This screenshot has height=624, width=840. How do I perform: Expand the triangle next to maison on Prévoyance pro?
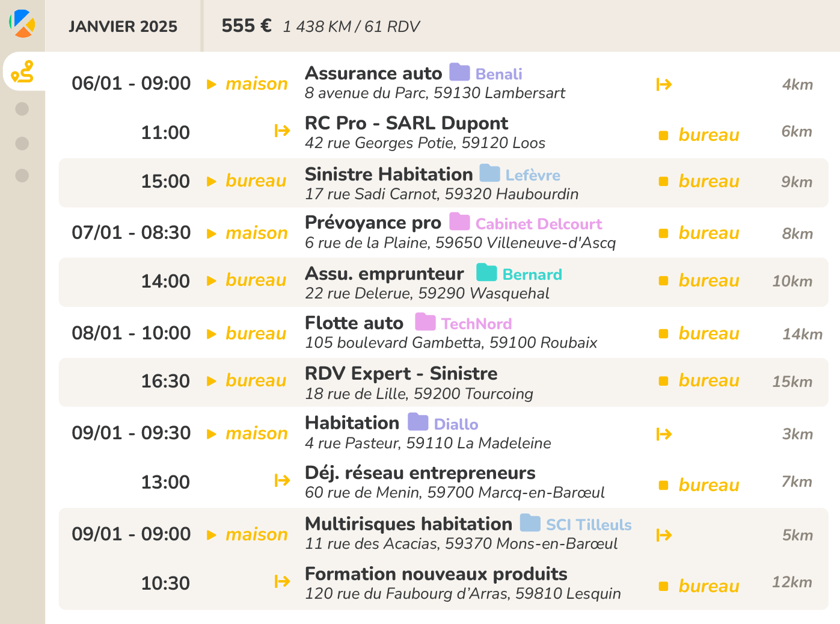[x=211, y=233]
